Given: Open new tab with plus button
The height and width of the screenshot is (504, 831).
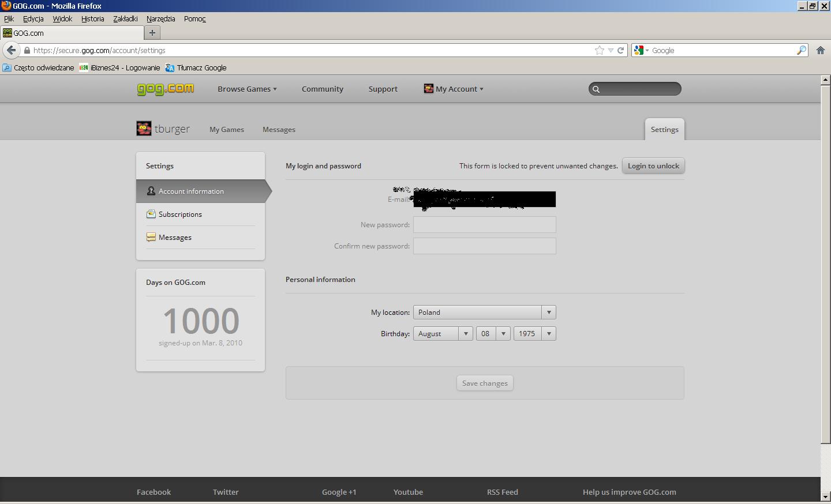Looking at the screenshot, I should pos(152,33).
